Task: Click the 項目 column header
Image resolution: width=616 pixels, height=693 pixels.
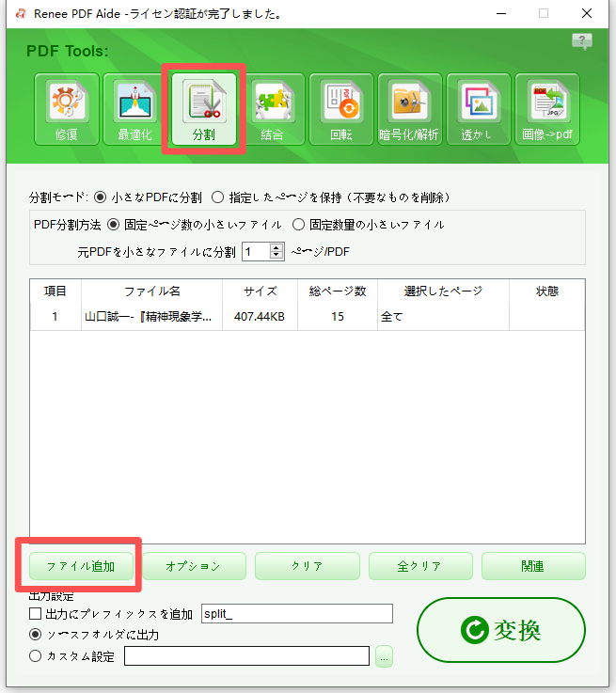Action: 55,291
